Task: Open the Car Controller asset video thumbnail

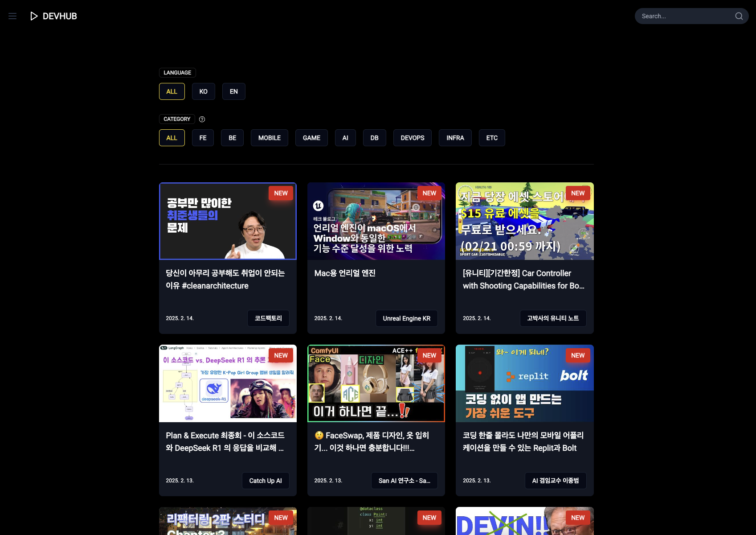Action: tap(525, 221)
